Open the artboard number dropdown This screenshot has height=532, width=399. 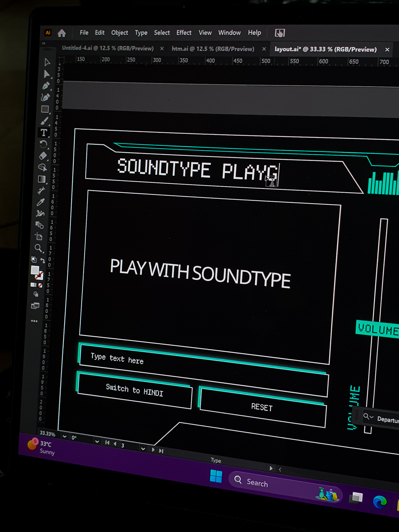click(x=143, y=449)
